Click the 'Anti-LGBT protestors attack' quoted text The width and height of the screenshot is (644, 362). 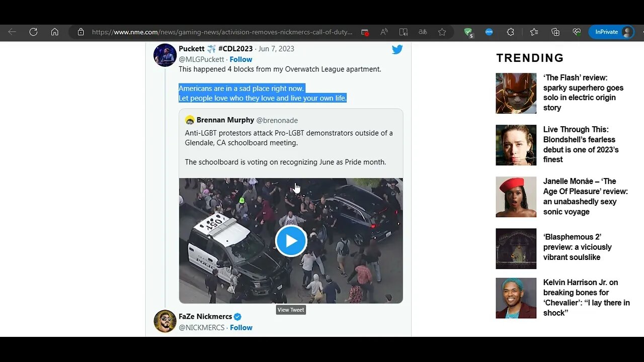click(289, 138)
